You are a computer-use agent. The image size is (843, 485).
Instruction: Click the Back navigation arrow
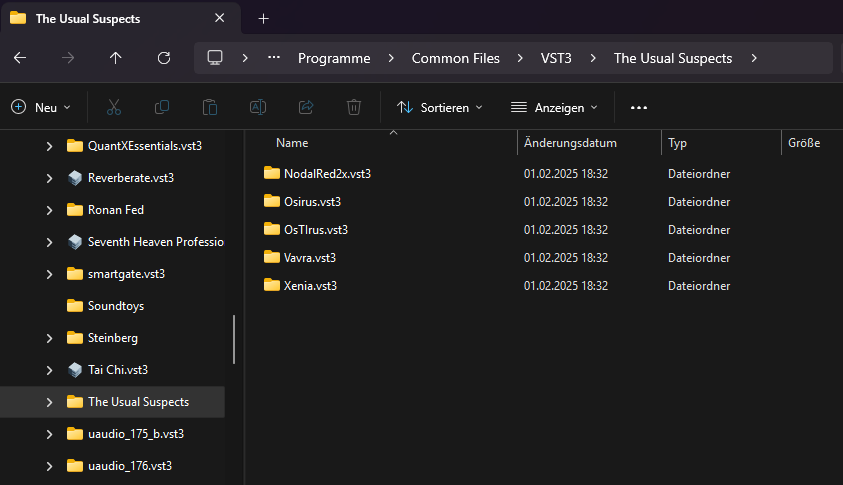coord(20,58)
